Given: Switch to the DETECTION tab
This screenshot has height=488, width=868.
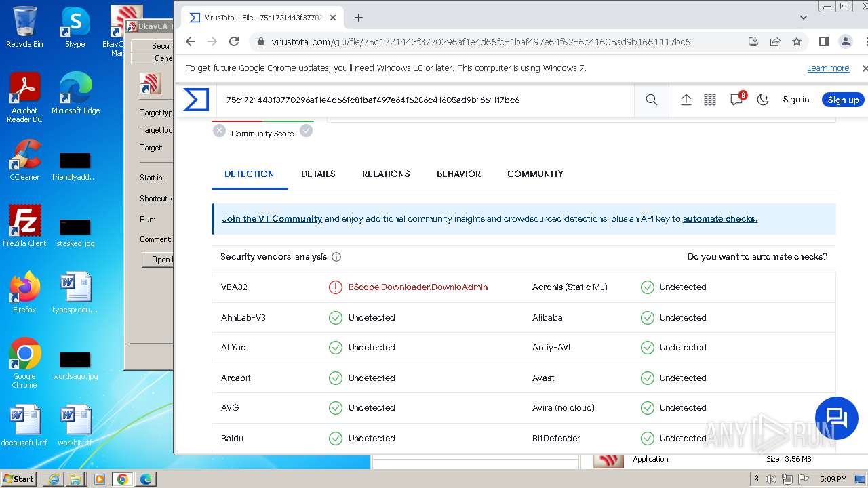Looking at the screenshot, I should coord(250,174).
